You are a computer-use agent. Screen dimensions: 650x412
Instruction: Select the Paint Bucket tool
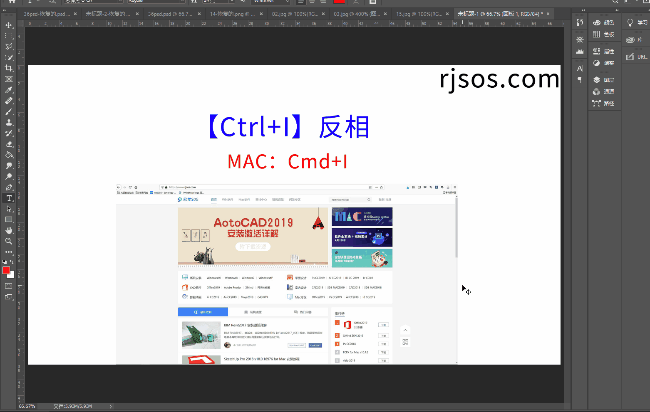click(x=9, y=155)
